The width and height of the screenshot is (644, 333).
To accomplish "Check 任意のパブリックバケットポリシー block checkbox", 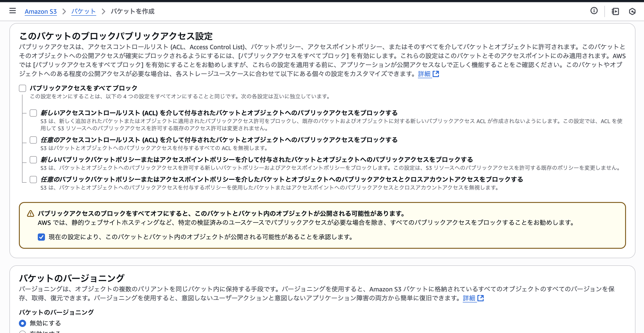I will click(33, 179).
